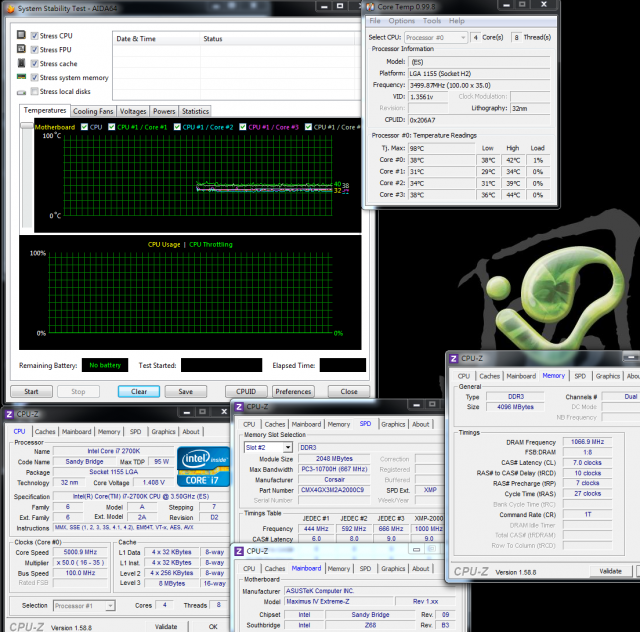Toggle the Stress CPU checkbox
The image size is (640, 632).
click(x=35, y=36)
